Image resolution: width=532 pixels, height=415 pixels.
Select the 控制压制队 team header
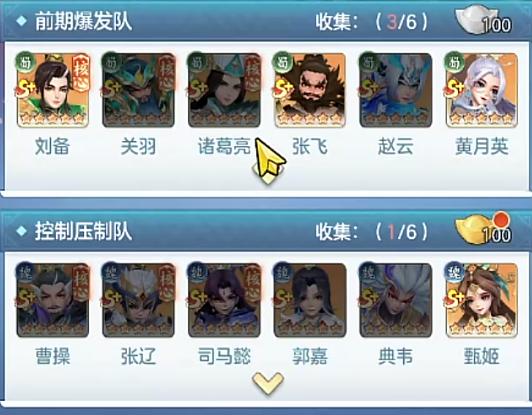[x=83, y=231]
